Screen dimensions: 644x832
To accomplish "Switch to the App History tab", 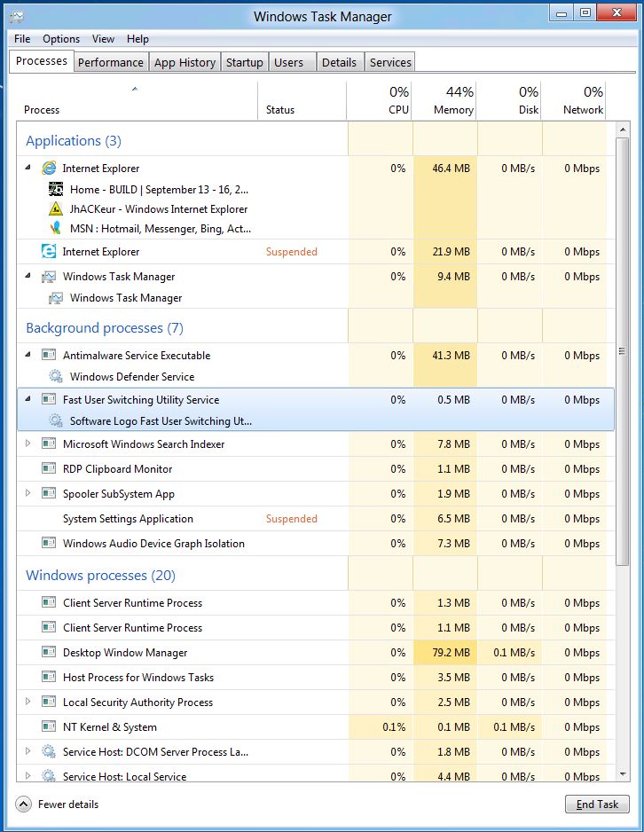I will [x=185, y=63].
